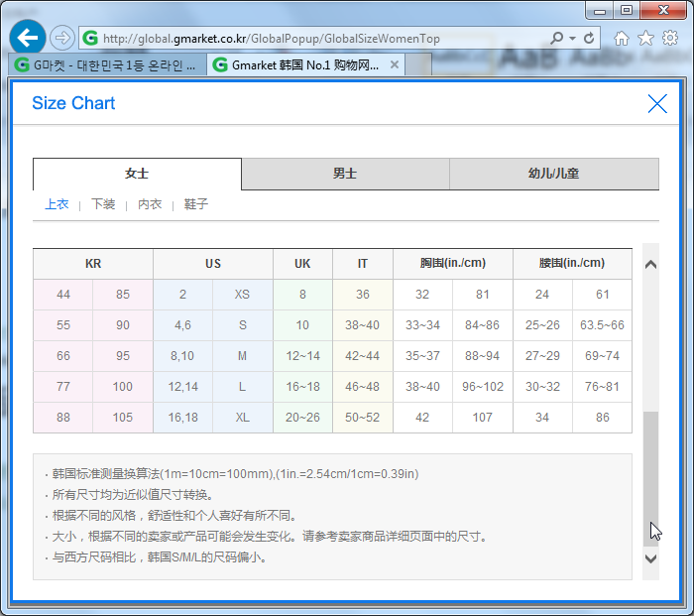Open the 鞋子 category link
This screenshot has width=694, height=616.
click(196, 204)
